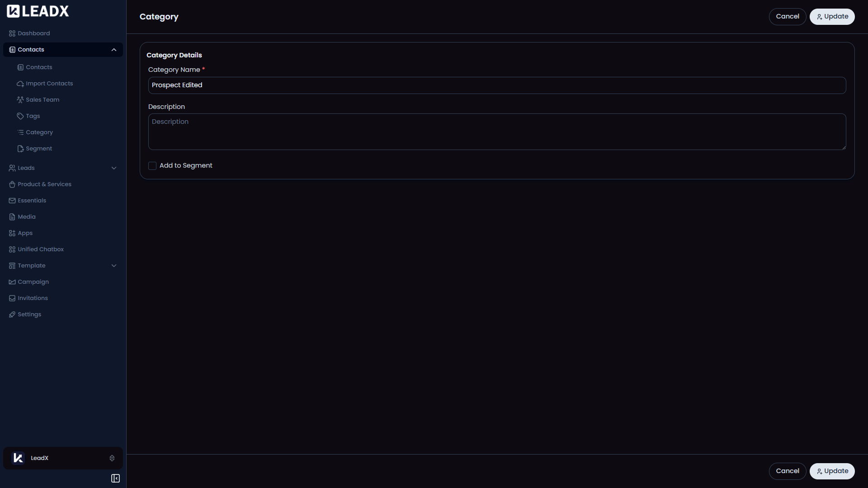Click the Dashboard icon in the sidebar
Image resolution: width=868 pixels, height=488 pixels.
[12, 33]
